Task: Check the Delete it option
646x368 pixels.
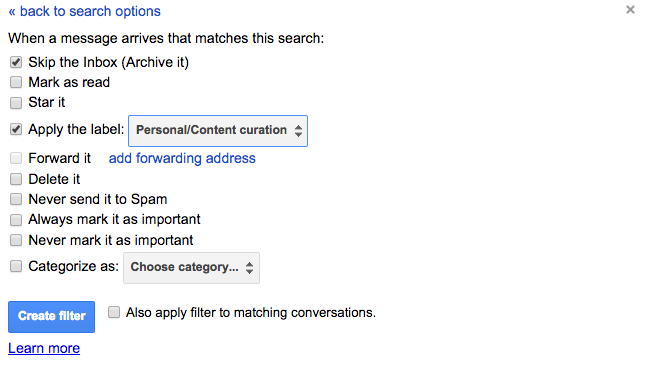Action: pos(16,179)
